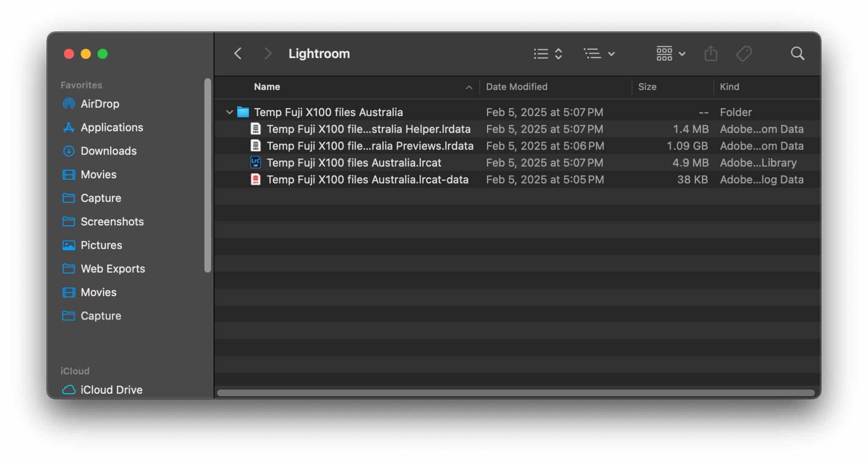The width and height of the screenshot is (868, 461).
Task: Open the item arrangement dropdown
Action: coord(599,53)
